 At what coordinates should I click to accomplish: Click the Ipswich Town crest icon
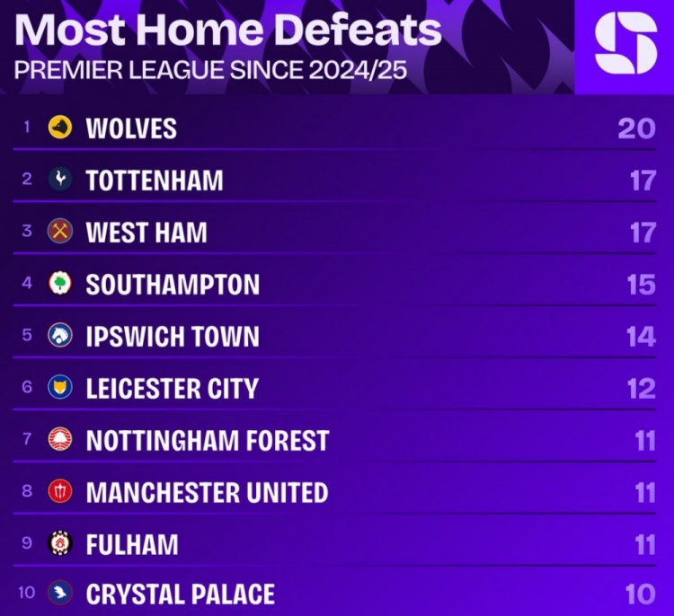(60, 336)
